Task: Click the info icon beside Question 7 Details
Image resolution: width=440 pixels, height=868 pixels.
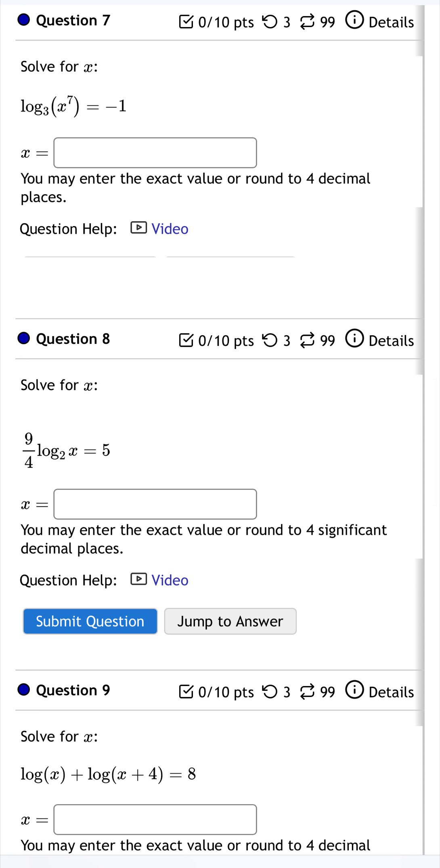Action: [354, 20]
